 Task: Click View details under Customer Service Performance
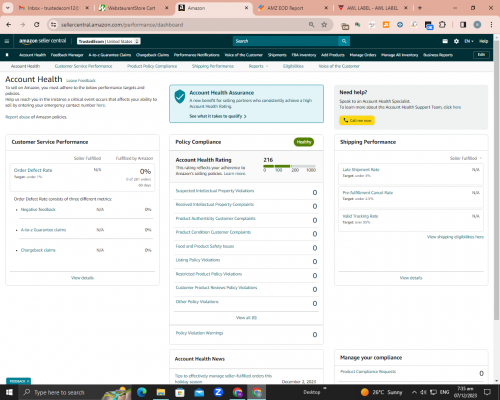tap(82, 278)
